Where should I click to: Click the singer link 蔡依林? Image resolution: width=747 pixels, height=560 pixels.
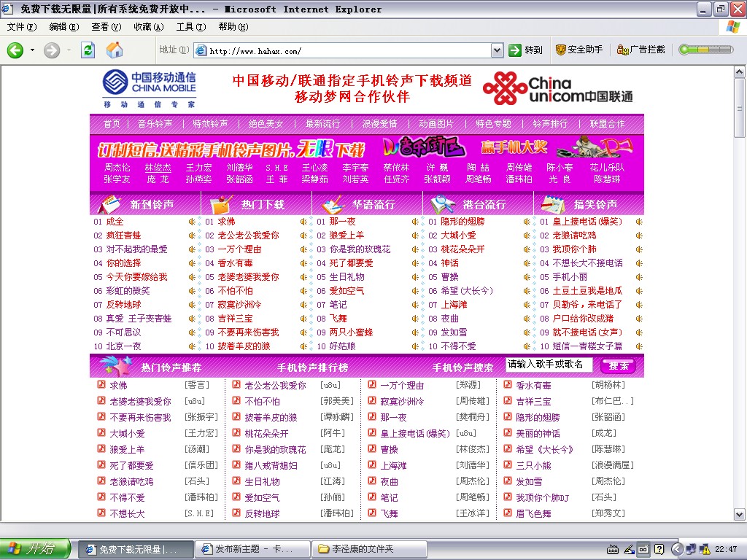pos(396,168)
